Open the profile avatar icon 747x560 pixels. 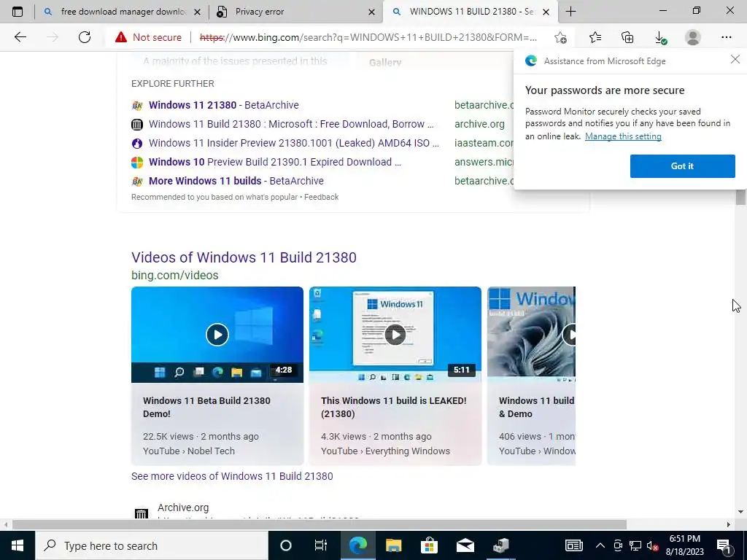(693, 37)
